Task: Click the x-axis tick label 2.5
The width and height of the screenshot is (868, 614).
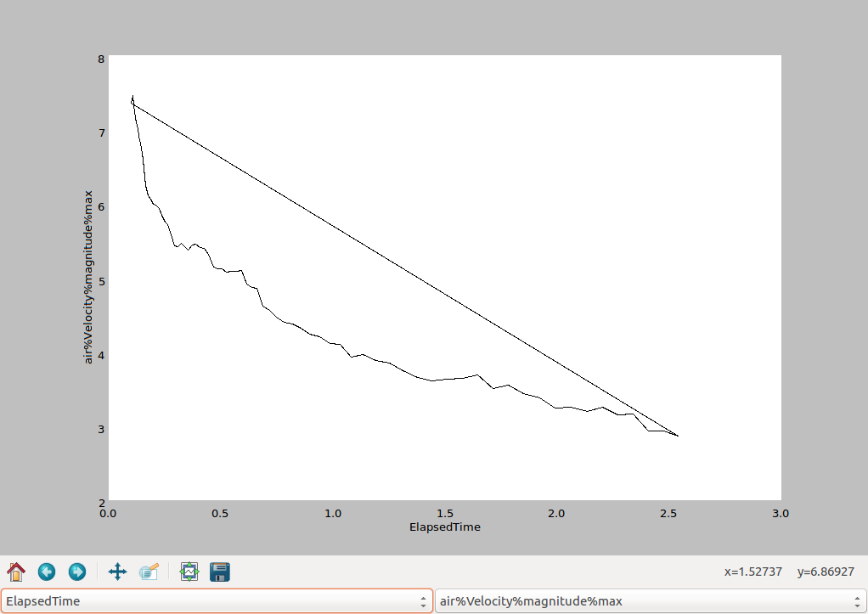Action: pos(668,513)
